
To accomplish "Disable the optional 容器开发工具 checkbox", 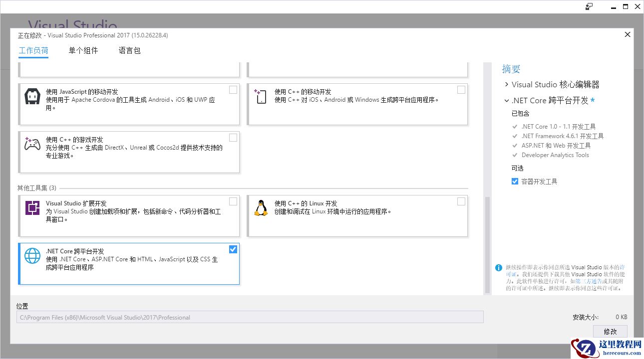I will click(x=515, y=181).
